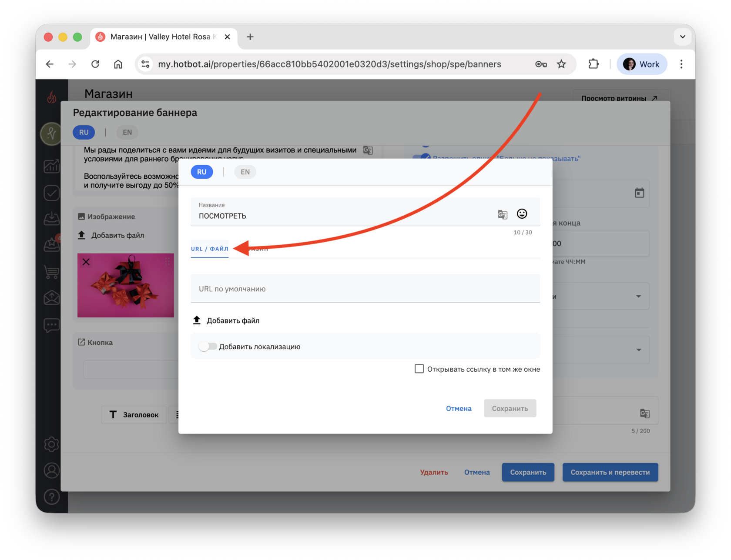731x560 pixels.
Task: Click the browser back arrow
Action: click(x=50, y=64)
